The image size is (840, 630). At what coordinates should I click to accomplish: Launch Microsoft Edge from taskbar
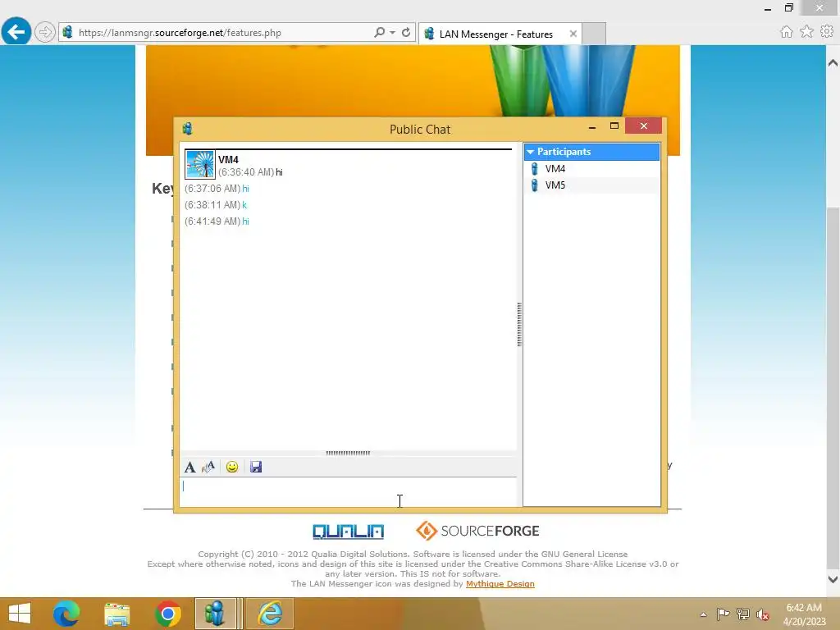pyautogui.click(x=66, y=614)
